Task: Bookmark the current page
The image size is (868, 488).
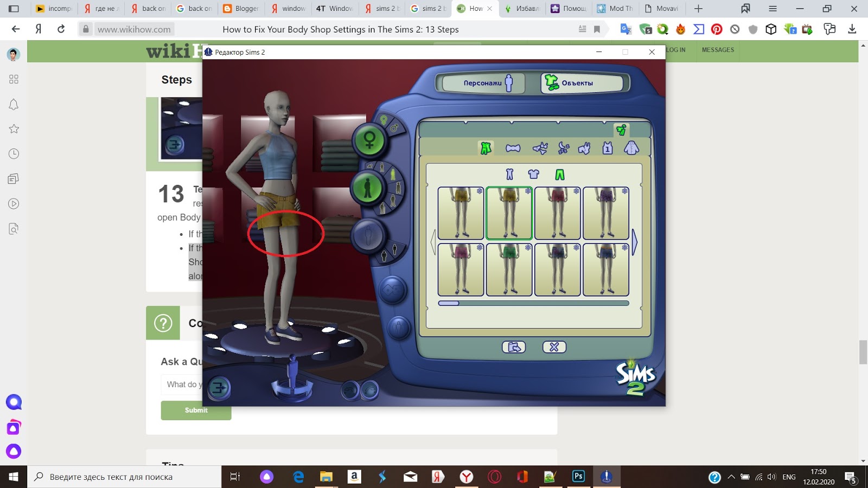Action: [x=597, y=29]
